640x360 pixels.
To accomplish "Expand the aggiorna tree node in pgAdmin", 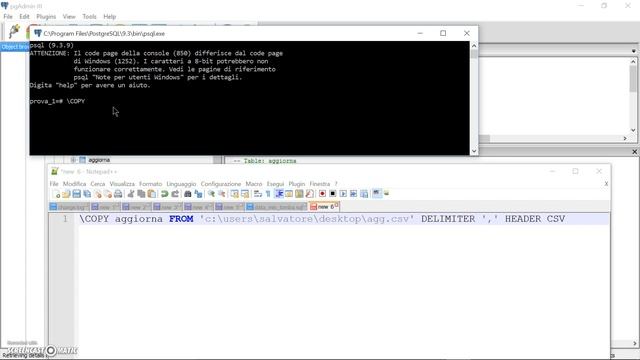I will coord(73,160).
